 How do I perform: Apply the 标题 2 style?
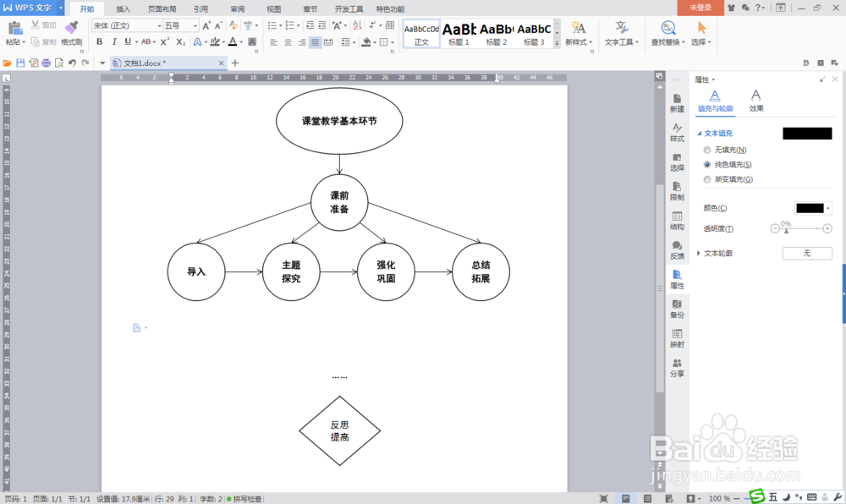tap(497, 34)
